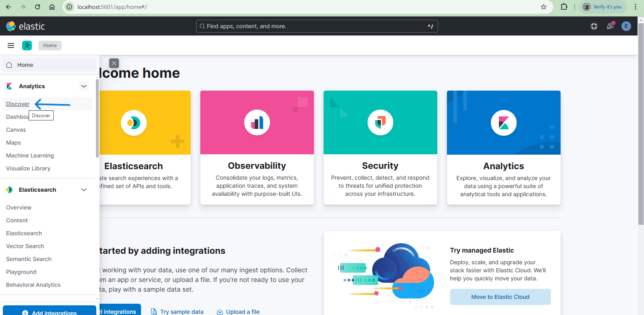644x315 pixels.
Task: Open Visualize Library from the sidebar
Action: click(x=28, y=168)
